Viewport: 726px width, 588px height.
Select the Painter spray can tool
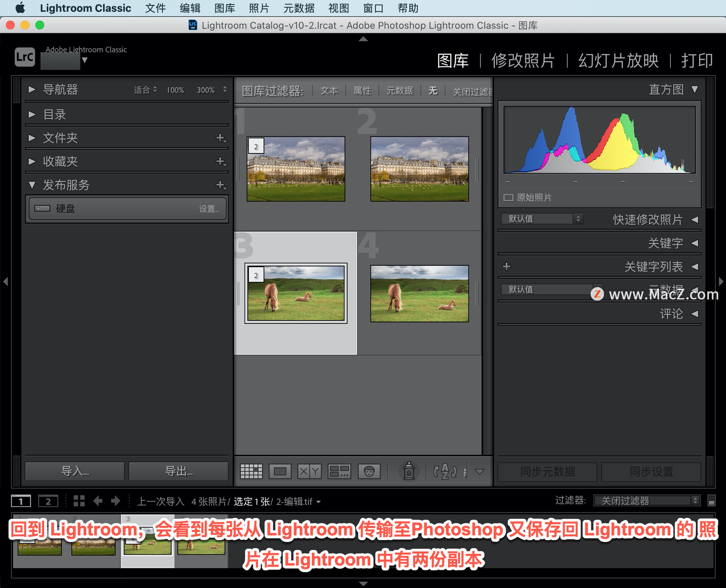409,471
